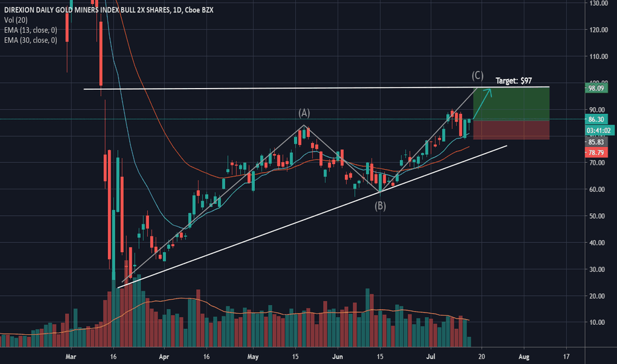Select the chart title 'DIREXION DAILY GOLD MINERS INDEX BULL 2X SHARES'
This screenshot has height=364, width=617.
tap(87, 10)
